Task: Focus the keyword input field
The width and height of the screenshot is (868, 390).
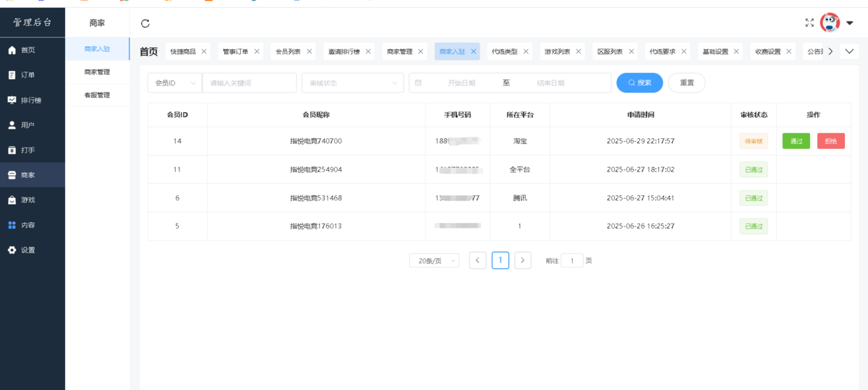Action: pyautogui.click(x=250, y=82)
